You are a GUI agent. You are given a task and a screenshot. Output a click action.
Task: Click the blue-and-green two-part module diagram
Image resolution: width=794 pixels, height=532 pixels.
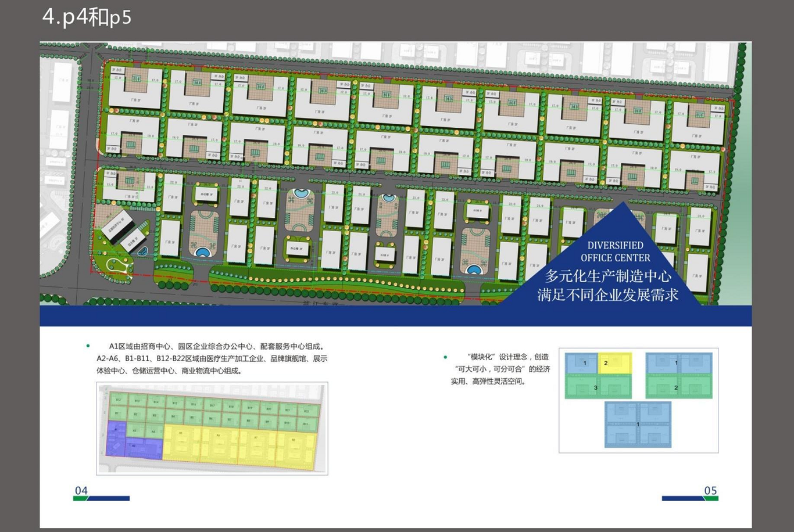[679, 375]
